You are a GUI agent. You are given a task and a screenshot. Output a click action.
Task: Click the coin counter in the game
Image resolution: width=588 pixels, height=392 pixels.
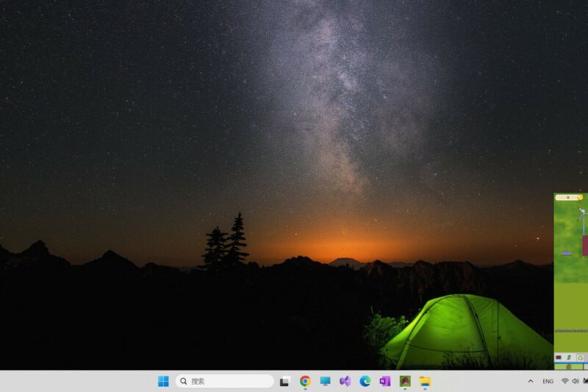[568, 197]
